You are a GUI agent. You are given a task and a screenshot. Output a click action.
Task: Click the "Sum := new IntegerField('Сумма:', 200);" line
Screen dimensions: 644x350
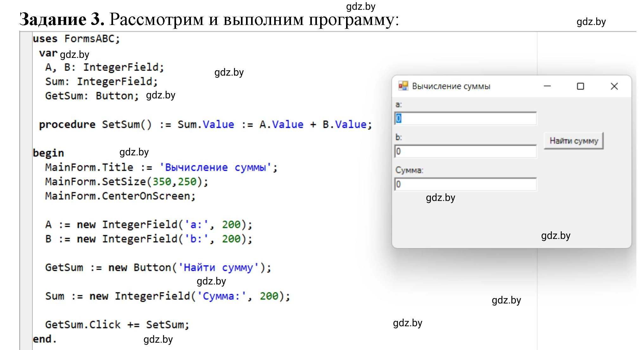(x=167, y=296)
